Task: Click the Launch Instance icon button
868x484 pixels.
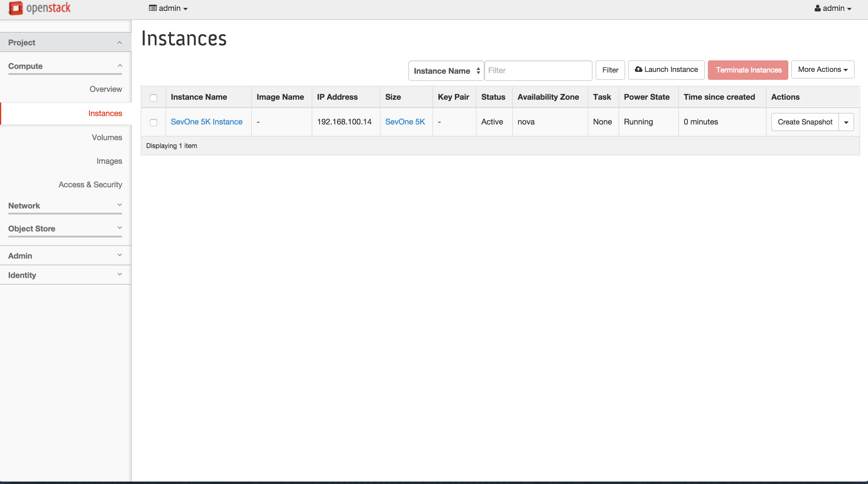Action: pyautogui.click(x=666, y=70)
